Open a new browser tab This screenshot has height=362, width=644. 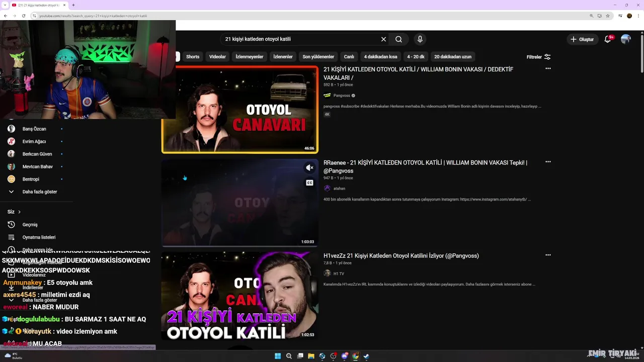point(73,5)
